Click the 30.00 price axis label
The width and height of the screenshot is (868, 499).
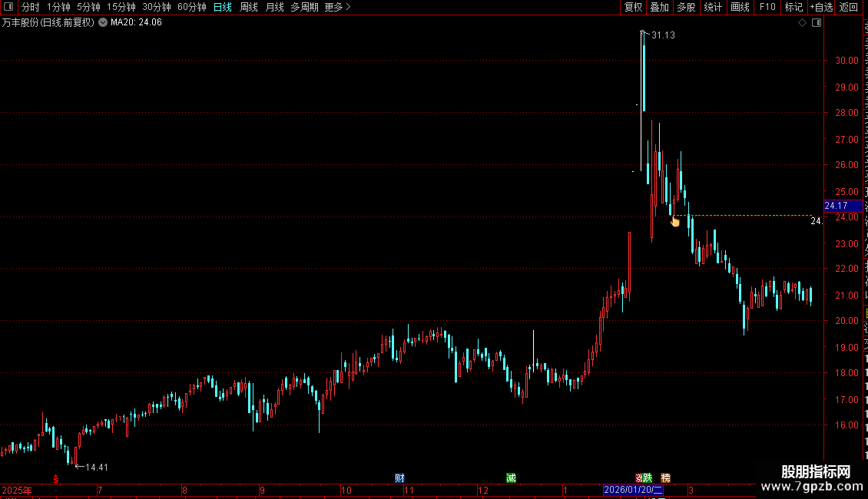pyautogui.click(x=846, y=61)
